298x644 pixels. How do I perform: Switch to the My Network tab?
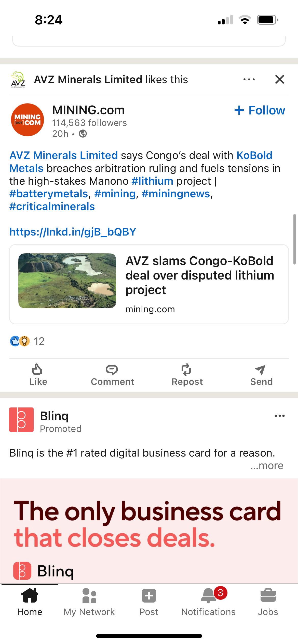[x=89, y=602]
